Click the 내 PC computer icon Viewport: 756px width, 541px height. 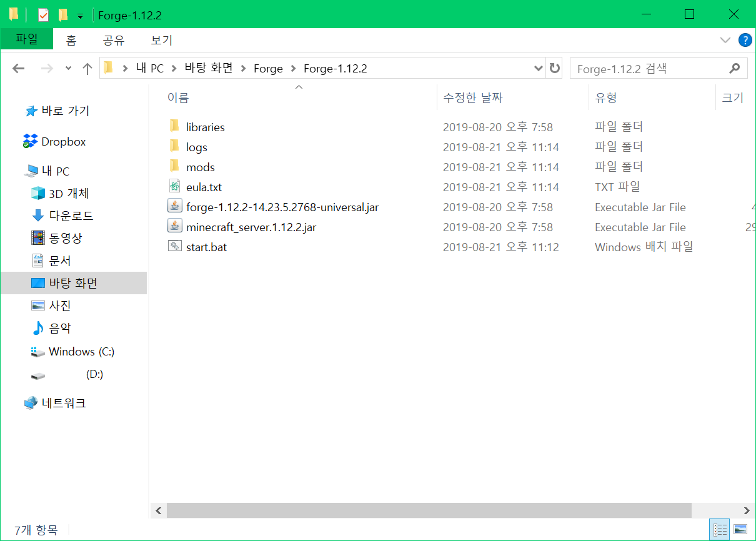coord(31,171)
